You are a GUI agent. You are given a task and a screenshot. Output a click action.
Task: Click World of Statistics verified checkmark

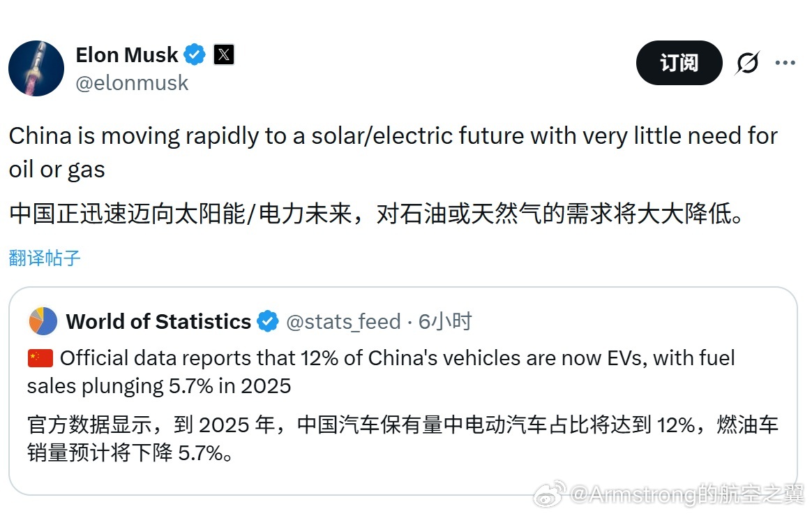click(267, 321)
